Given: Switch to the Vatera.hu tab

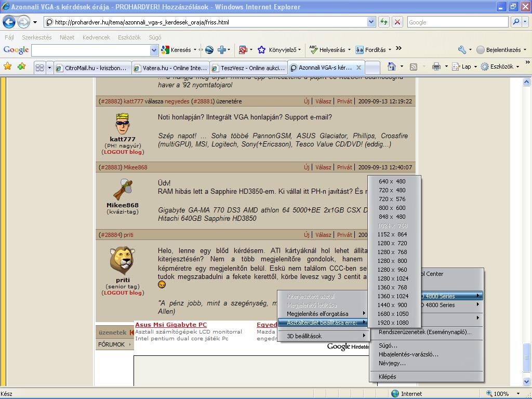Looking at the screenshot, I should point(170,68).
